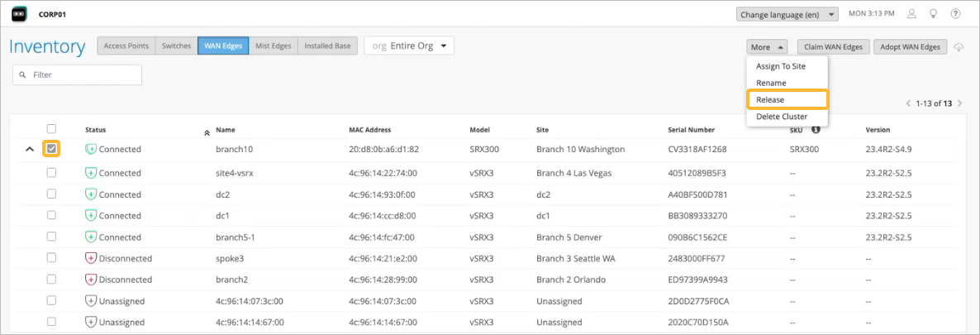The height and width of the screenshot is (335, 980).
Task: Click the Connected shield icon for dc1
Action: click(x=91, y=215)
